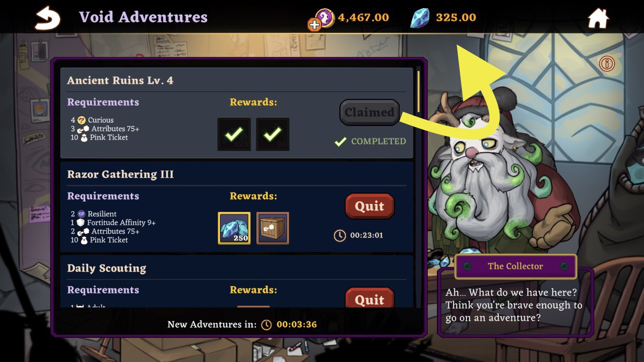Click the Void Adventures title
Screen dimensions: 644x362
click(143, 17)
